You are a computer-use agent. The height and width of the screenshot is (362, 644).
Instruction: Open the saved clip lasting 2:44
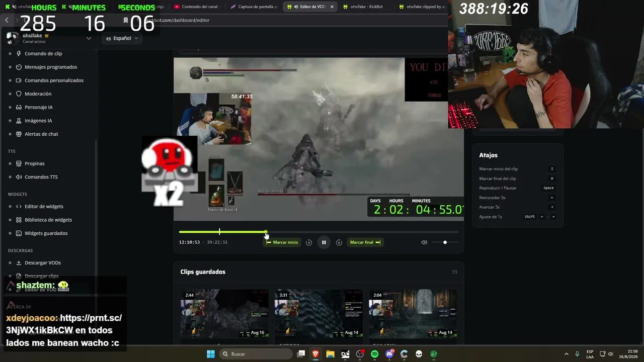(224, 314)
